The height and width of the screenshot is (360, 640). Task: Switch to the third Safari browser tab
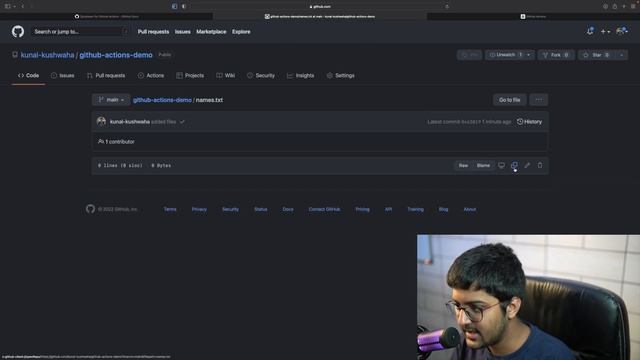[533, 16]
